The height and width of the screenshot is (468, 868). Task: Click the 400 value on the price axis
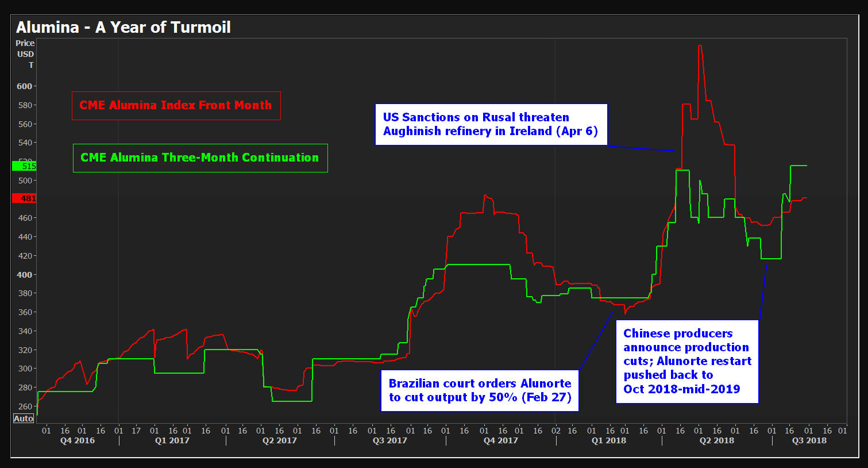(x=25, y=275)
